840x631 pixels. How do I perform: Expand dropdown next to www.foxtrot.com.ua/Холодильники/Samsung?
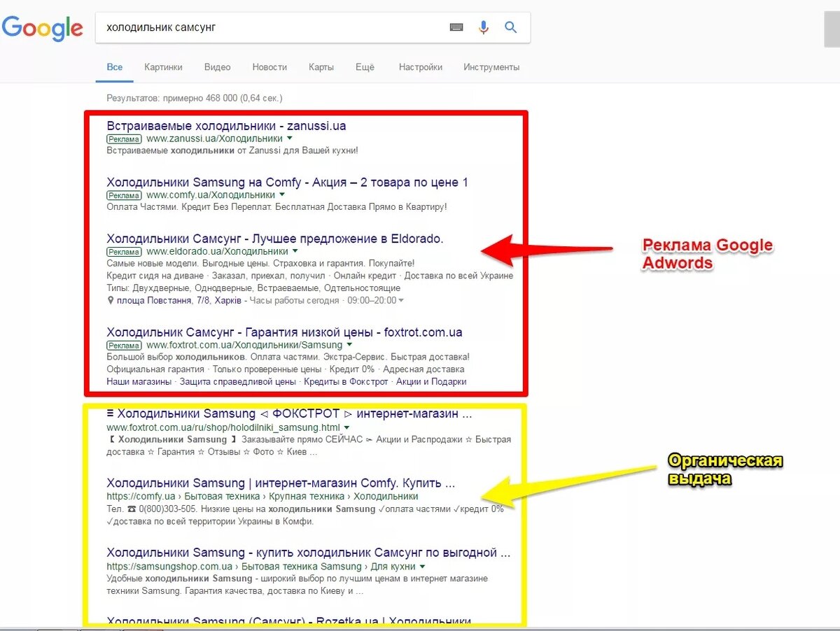coord(349,345)
